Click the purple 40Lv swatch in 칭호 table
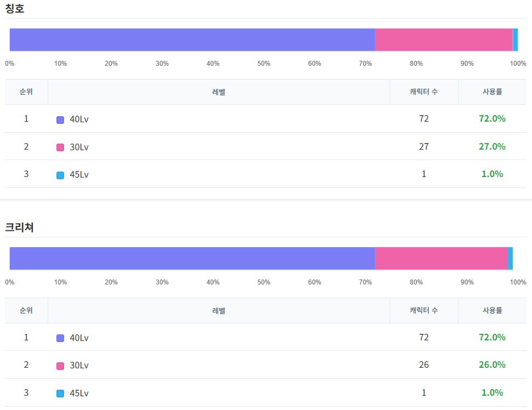This screenshot has width=532, height=410. [60, 119]
